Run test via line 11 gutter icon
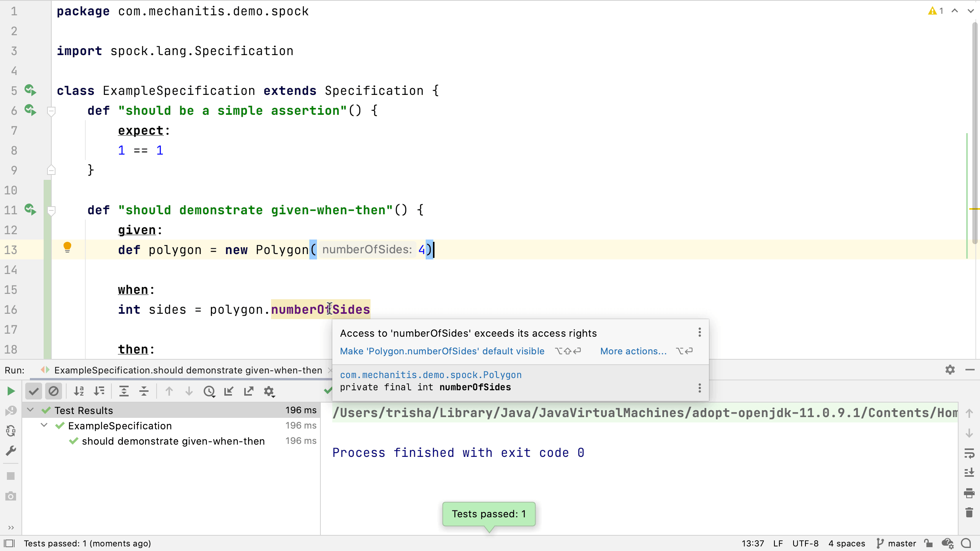 [30, 210]
